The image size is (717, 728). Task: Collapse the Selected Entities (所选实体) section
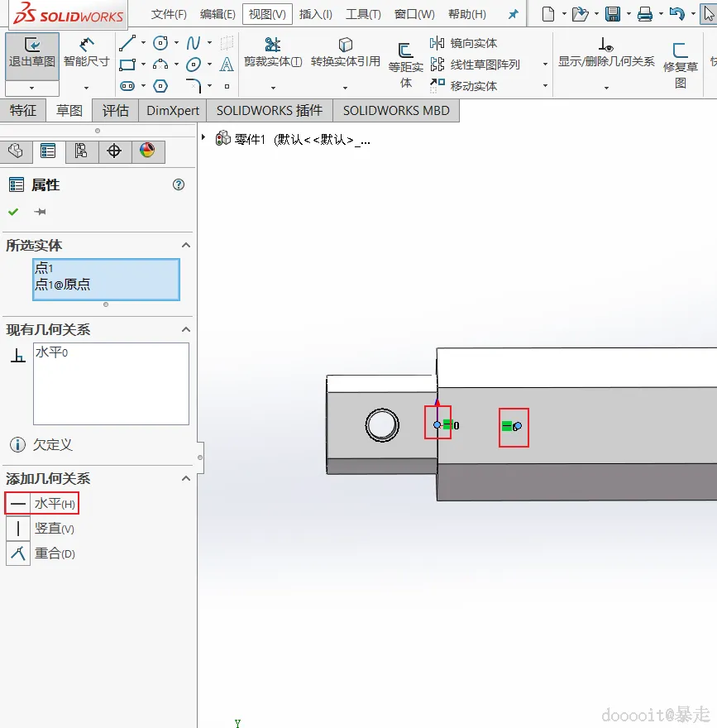(x=186, y=245)
